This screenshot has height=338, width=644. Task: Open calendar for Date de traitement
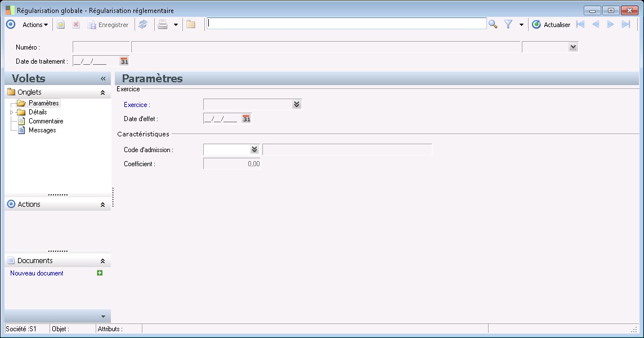pyautogui.click(x=124, y=61)
